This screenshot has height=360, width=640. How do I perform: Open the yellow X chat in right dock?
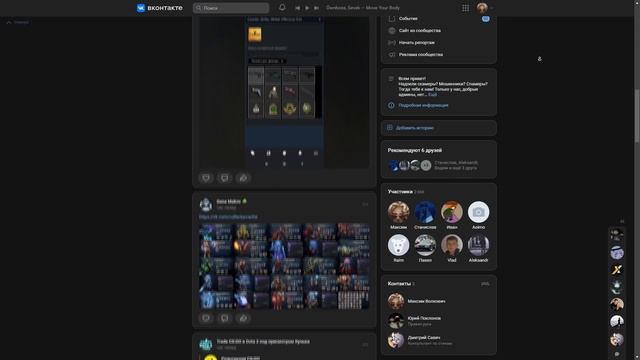pos(617,270)
